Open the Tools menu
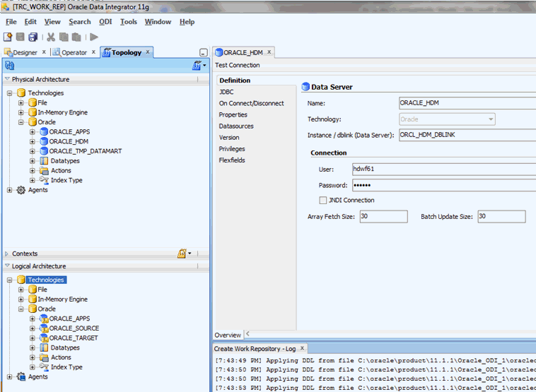Image resolution: width=536 pixels, height=392 pixels. [x=129, y=22]
